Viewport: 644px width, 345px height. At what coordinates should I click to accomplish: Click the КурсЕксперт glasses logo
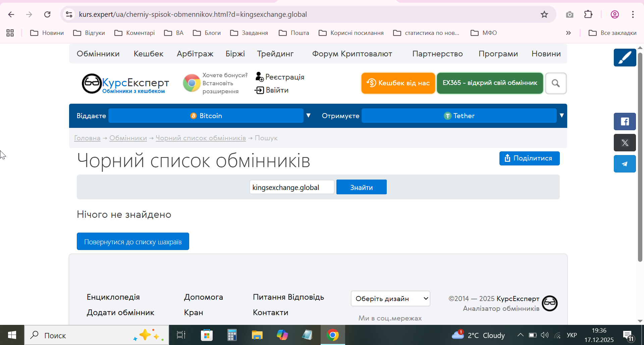[92, 84]
